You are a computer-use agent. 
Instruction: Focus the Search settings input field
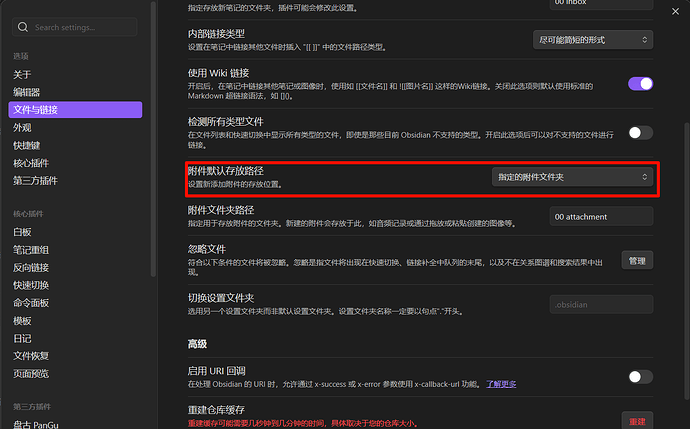click(75, 27)
